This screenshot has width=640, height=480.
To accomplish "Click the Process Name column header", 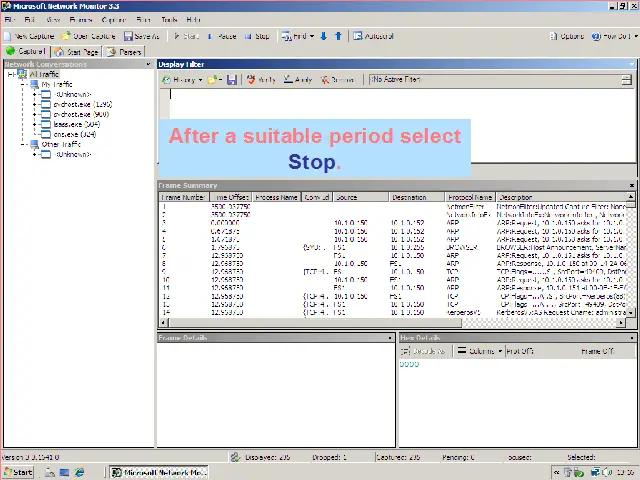I will (x=276, y=197).
